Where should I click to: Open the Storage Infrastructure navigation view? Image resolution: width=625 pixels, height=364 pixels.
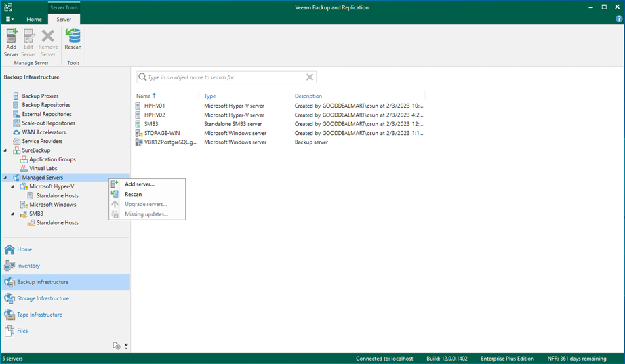(66, 298)
